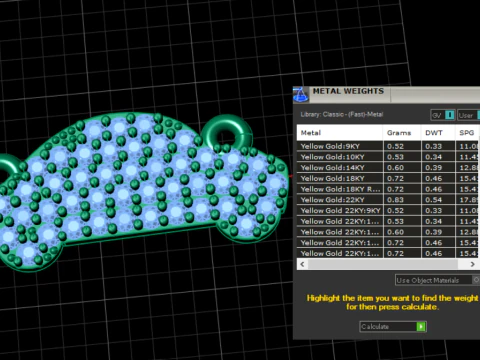Click Grams value 0.53 in Yellow Gold:10KY row
The image size is (480, 360).
click(395, 157)
